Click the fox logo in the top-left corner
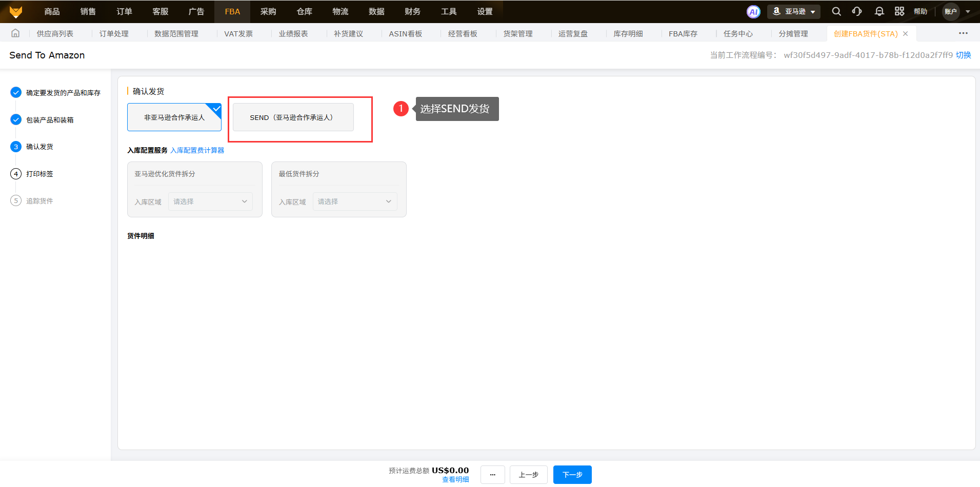This screenshot has height=487, width=980. [x=16, y=12]
